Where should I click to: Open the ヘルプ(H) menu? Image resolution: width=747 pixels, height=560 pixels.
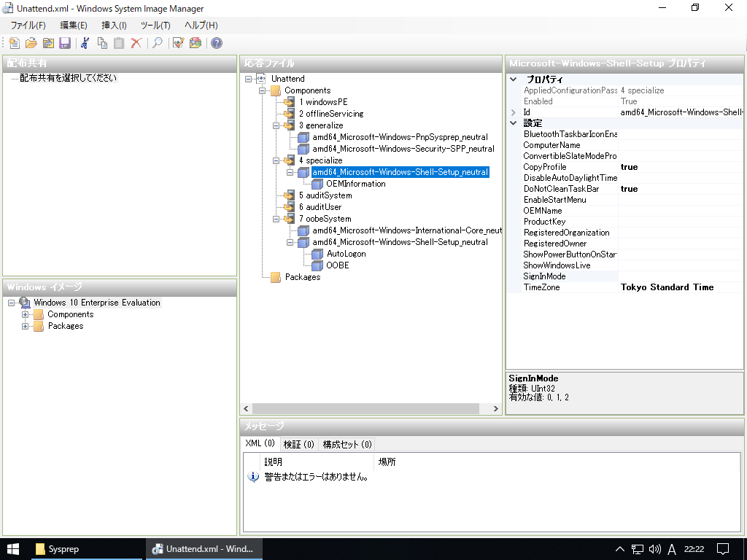coord(201,26)
